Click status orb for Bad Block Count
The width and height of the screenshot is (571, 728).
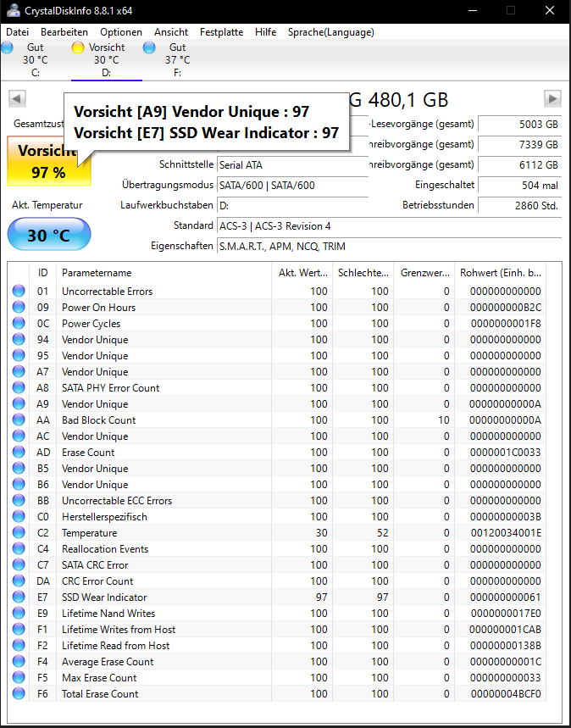click(19, 420)
